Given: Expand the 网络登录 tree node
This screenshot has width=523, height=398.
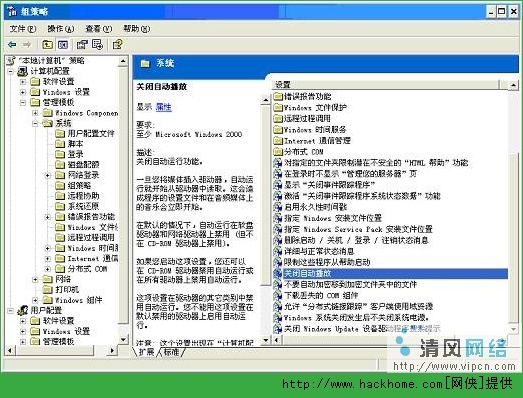Looking at the screenshot, I should [48, 175].
